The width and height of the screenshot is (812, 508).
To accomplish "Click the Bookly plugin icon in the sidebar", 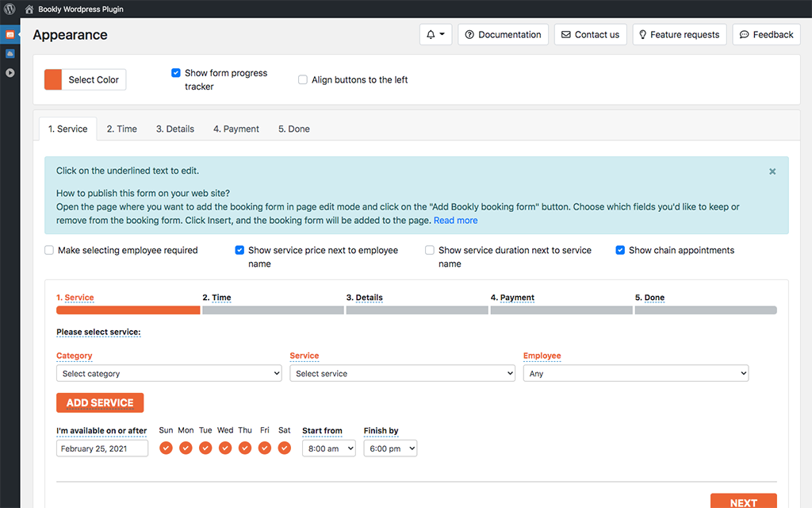I will click(x=10, y=34).
